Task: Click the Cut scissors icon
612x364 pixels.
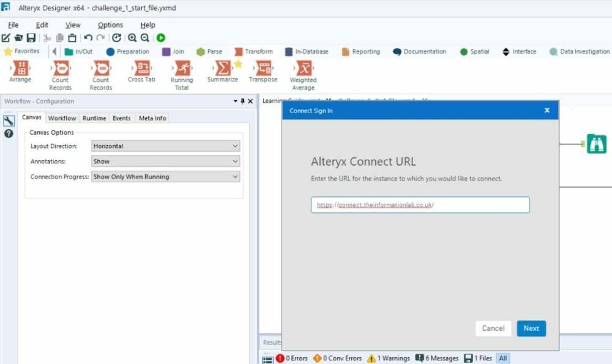Action: pos(47,38)
